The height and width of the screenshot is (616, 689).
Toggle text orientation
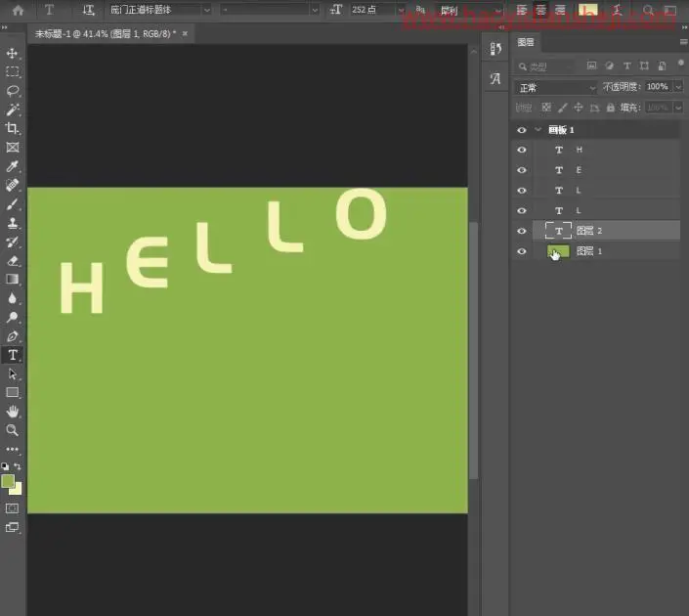[88, 10]
